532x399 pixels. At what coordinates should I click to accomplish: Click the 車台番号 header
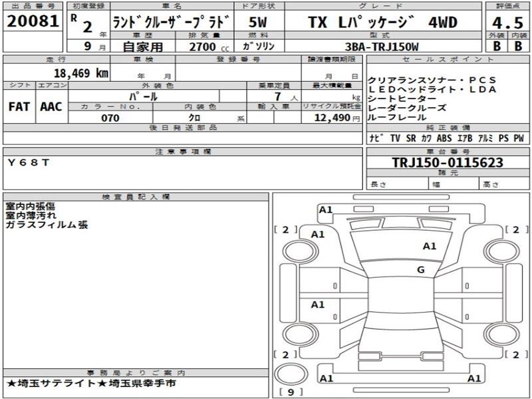pyautogui.click(x=448, y=152)
